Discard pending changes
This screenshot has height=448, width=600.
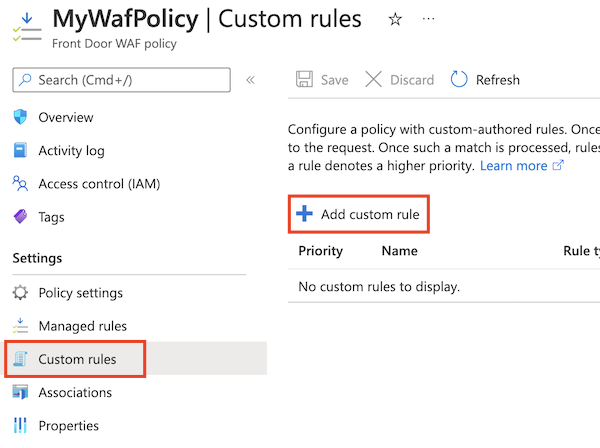[400, 80]
